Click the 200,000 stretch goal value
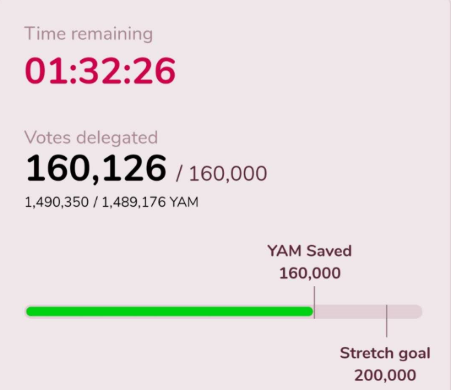 [385, 376]
